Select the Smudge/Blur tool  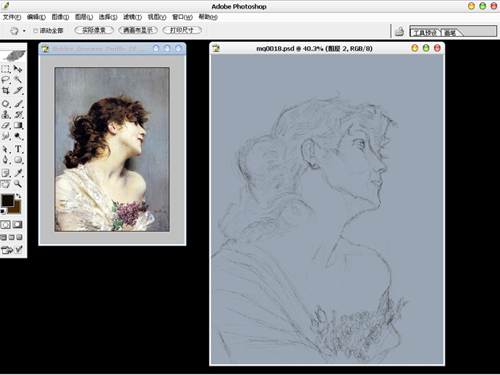pos(6,136)
